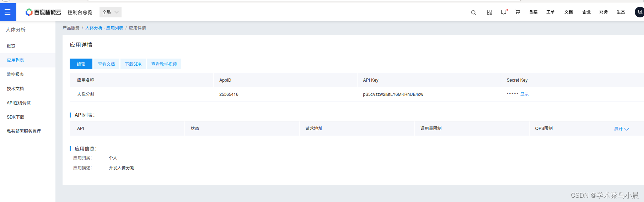Select API在线调试 in the sidebar
This screenshot has width=644, height=202.
pos(28,103)
